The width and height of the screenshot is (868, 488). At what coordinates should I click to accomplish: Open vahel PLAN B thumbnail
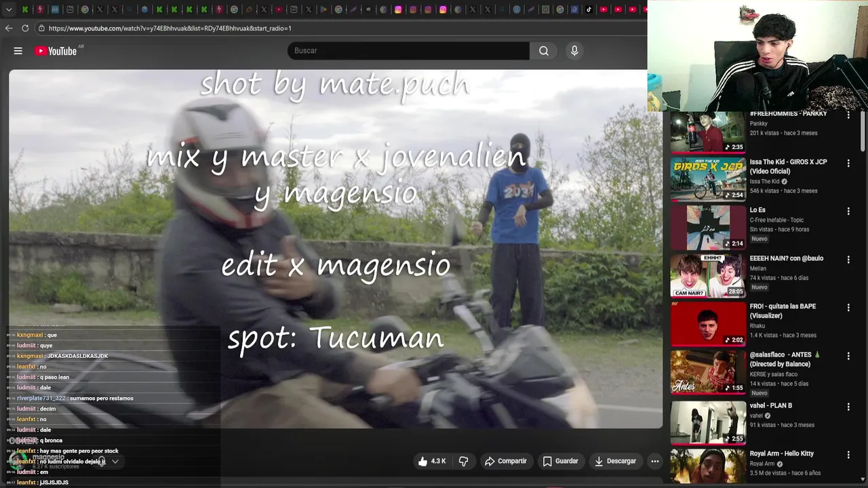(708, 422)
